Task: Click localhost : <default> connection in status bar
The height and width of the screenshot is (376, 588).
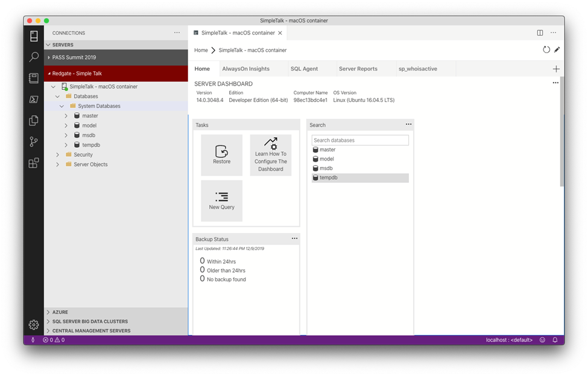Action: (509, 340)
